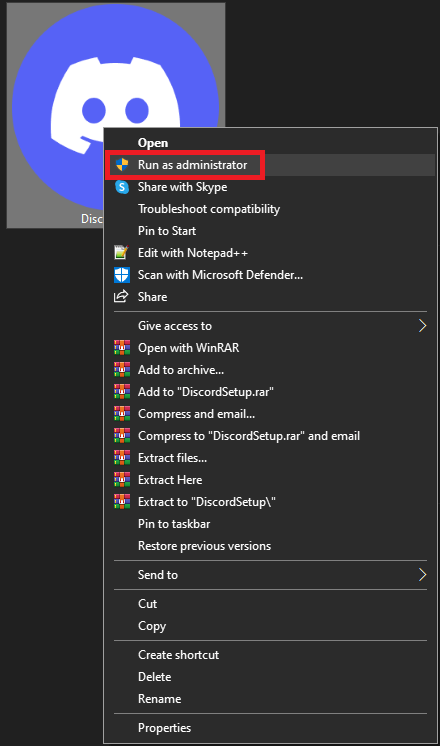Choose Create shortcut

coord(270,655)
